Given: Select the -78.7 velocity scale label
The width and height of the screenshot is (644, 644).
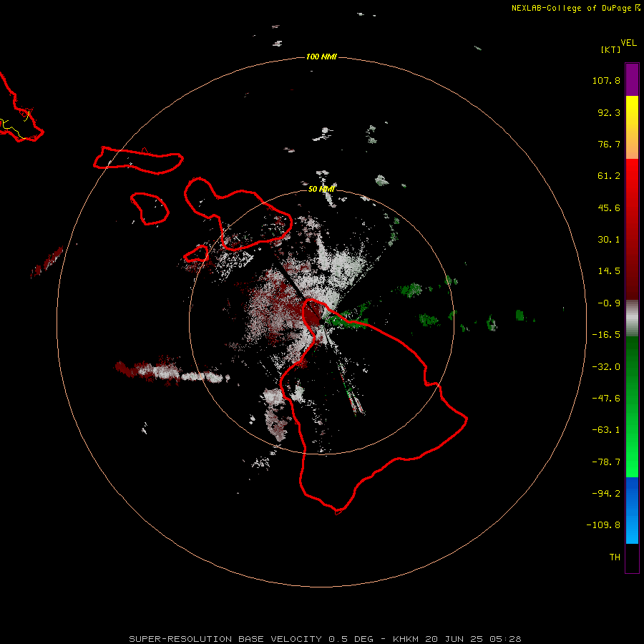Looking at the screenshot, I should click(606, 462).
